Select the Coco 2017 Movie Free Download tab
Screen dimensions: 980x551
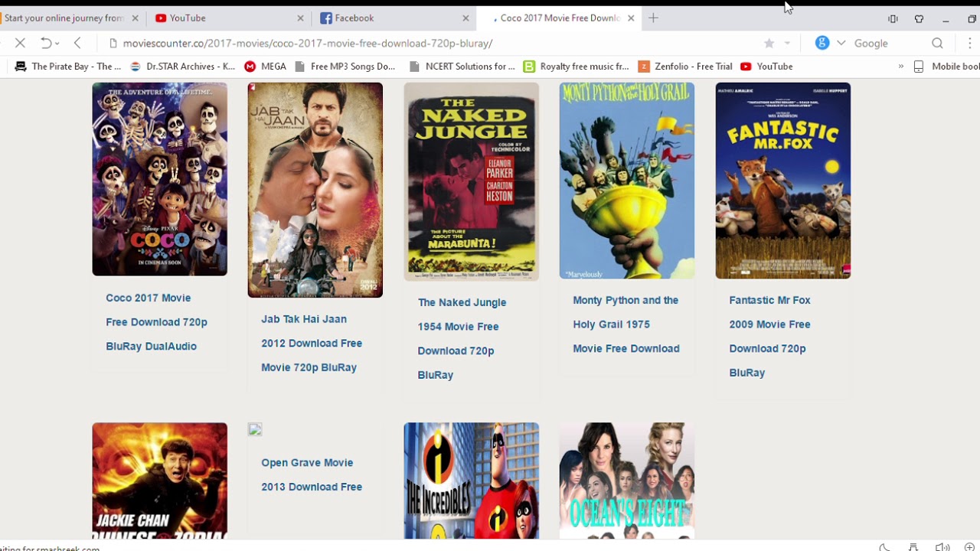tap(557, 18)
